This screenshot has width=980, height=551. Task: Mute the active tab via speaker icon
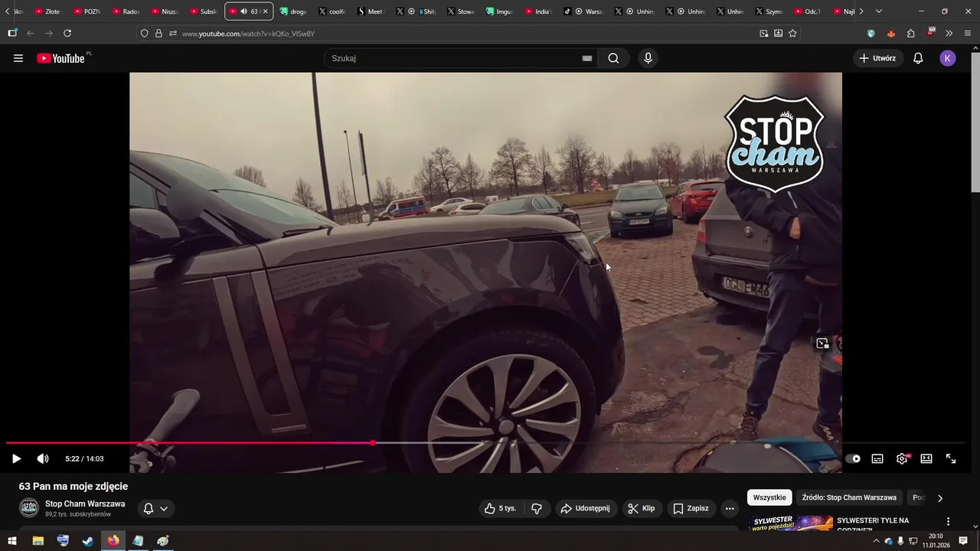click(243, 11)
